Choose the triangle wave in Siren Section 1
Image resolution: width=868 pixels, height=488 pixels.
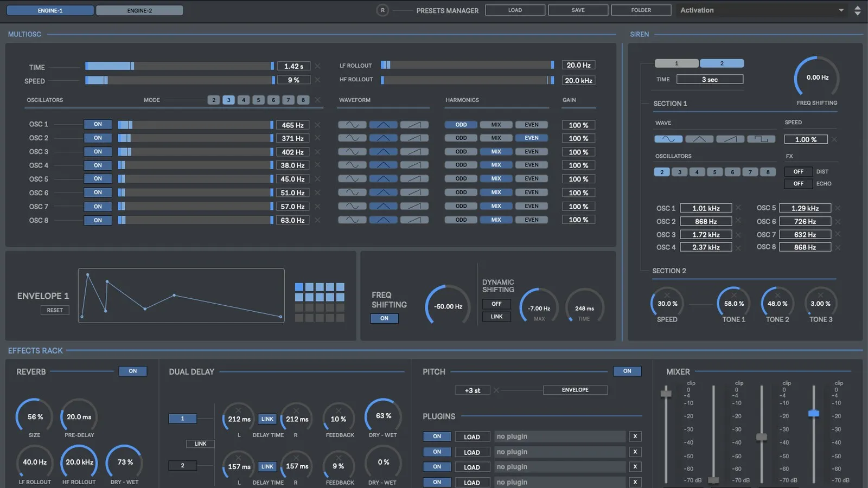coord(699,139)
